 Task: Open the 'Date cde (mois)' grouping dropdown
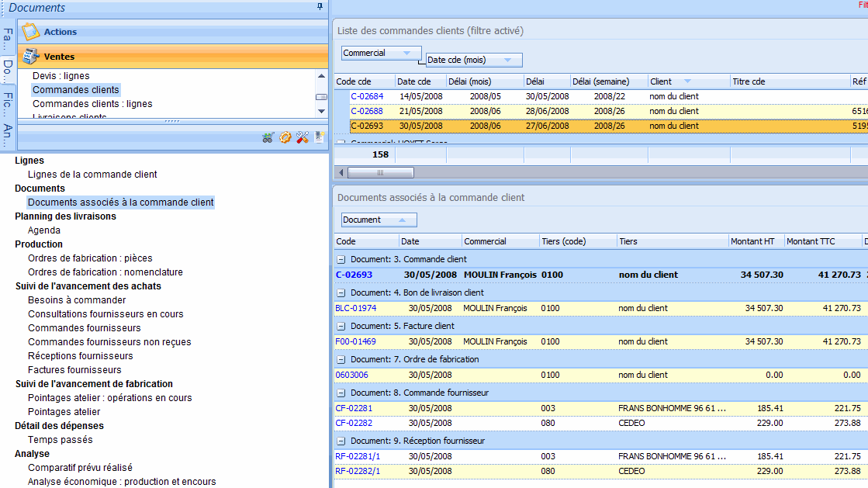click(475, 60)
